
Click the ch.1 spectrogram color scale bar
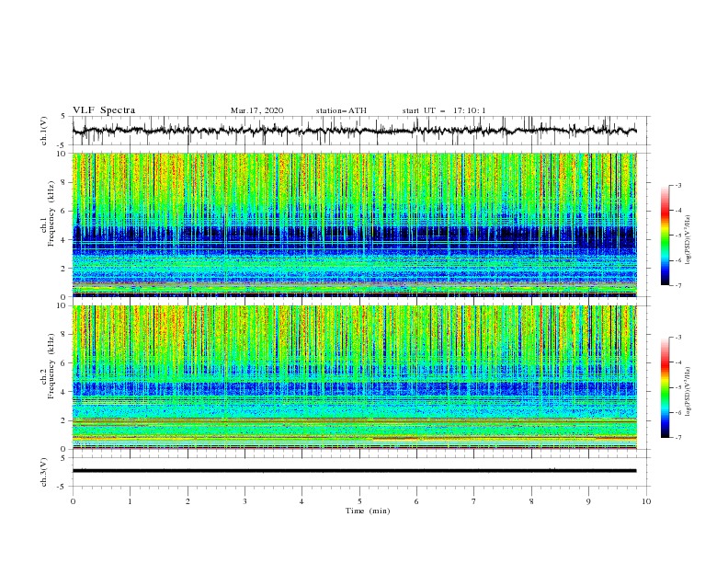pos(665,236)
